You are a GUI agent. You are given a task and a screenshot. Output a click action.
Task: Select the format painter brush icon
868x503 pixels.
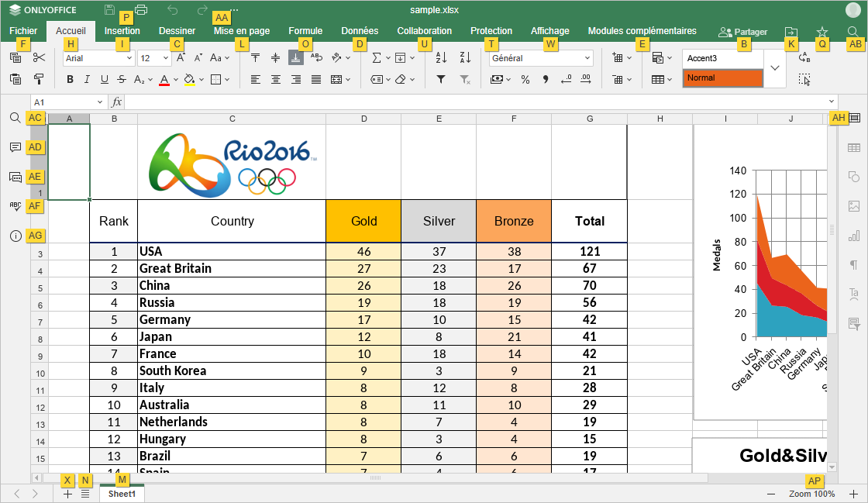click(40, 79)
